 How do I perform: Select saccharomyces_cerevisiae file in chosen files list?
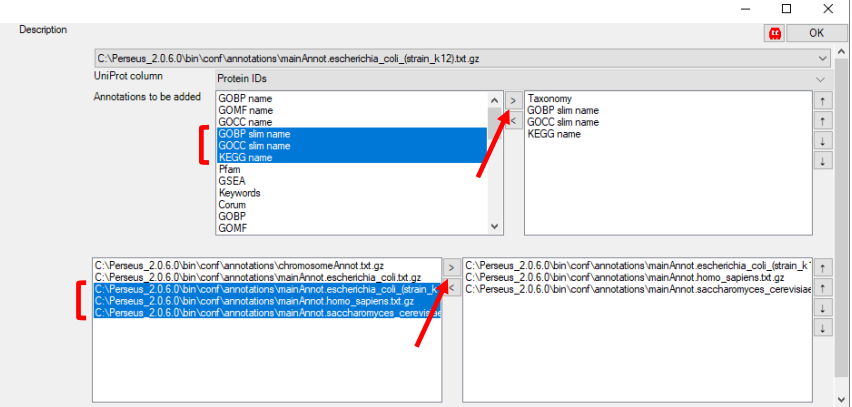[x=637, y=289]
